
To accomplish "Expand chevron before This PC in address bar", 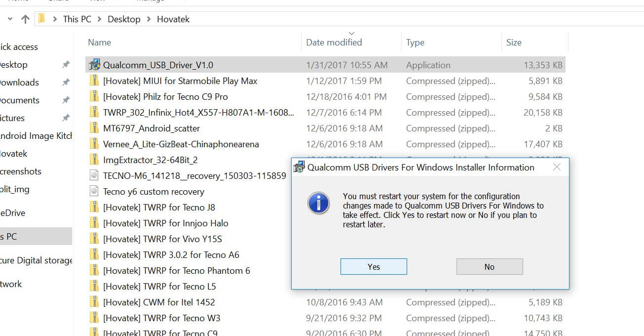I will 55,19.
